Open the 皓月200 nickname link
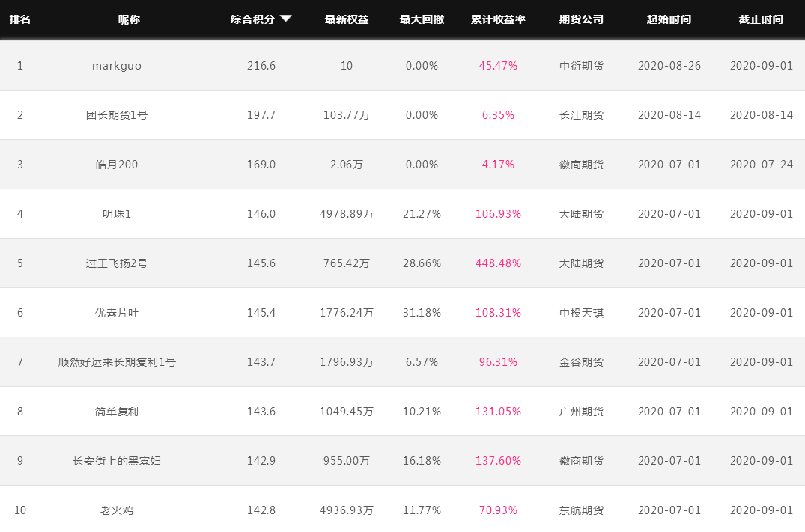 pyautogui.click(x=117, y=165)
